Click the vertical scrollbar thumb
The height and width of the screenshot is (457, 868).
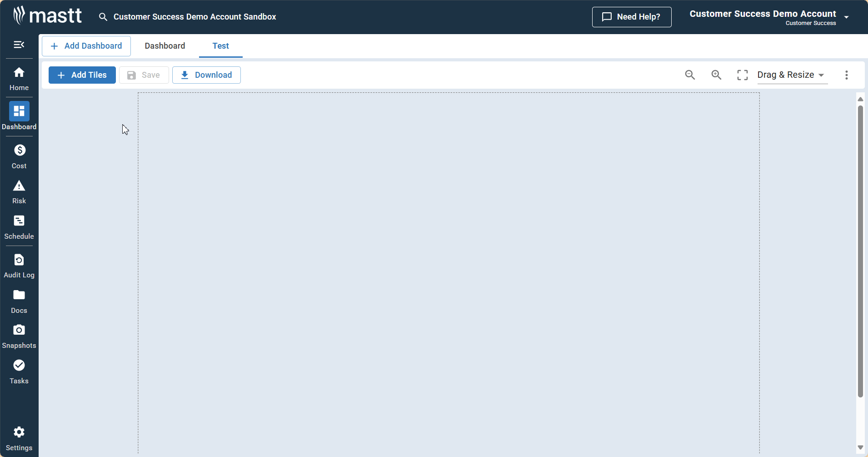coord(860,251)
